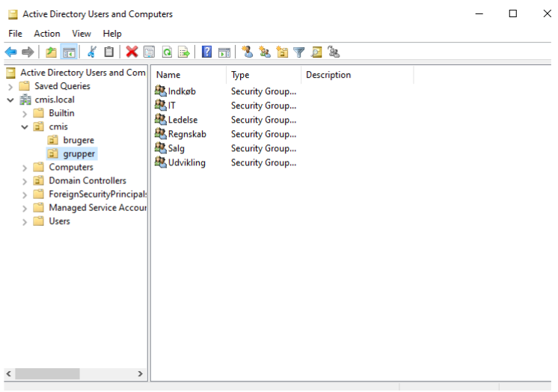Collapse the cmis organizational unit
Viewport: 558px width, 392px height.
click(25, 127)
